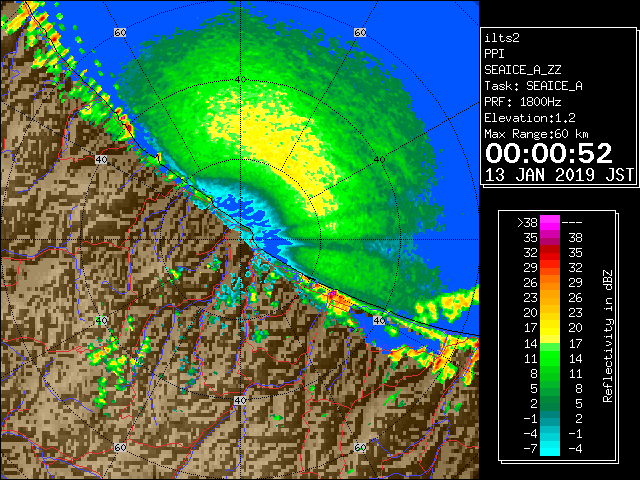Click the "-7" legend value

tap(530, 449)
